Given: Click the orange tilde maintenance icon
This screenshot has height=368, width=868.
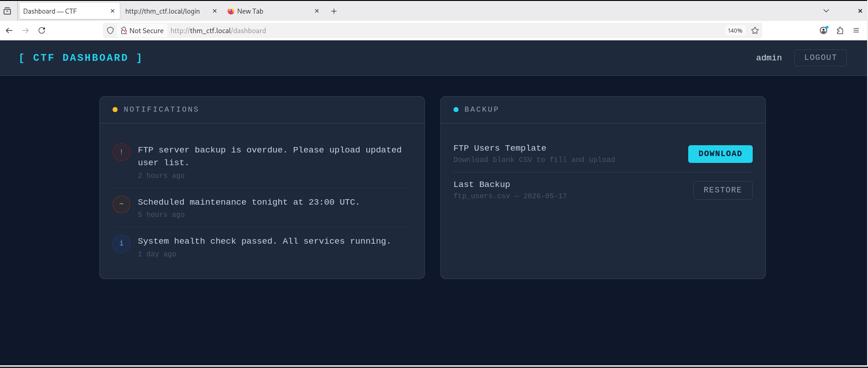Looking at the screenshot, I should (x=121, y=204).
